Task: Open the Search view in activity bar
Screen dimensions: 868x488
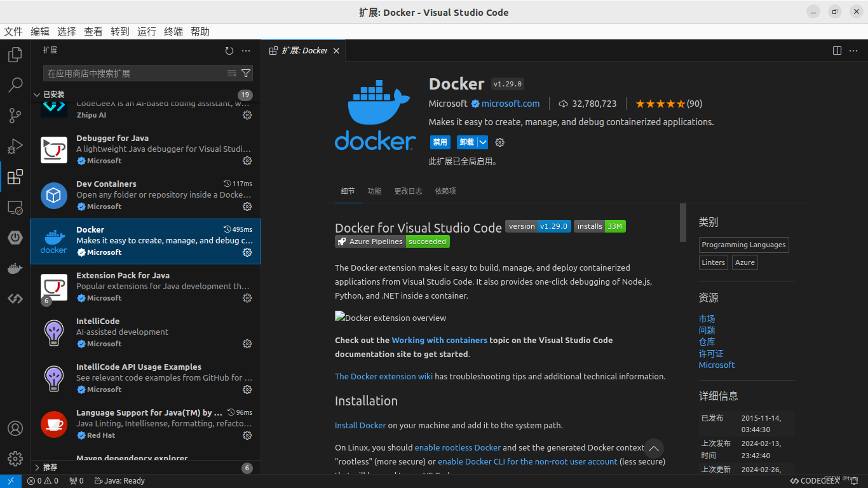Action: point(15,85)
